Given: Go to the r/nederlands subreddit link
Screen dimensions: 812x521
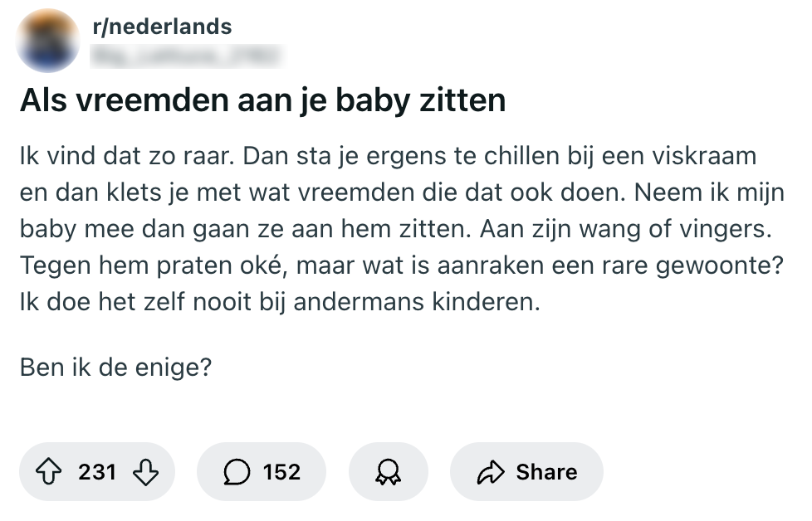Looking at the screenshot, I should [x=163, y=27].
